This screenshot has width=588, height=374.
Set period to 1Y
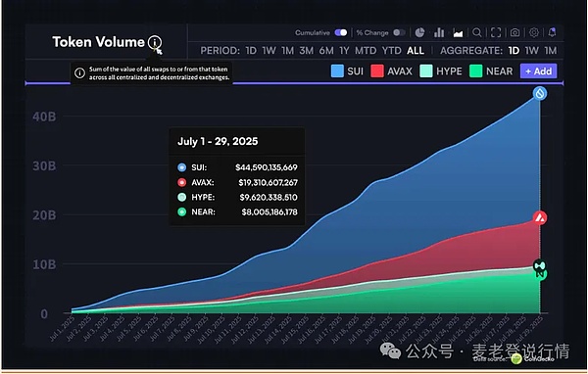(x=344, y=51)
